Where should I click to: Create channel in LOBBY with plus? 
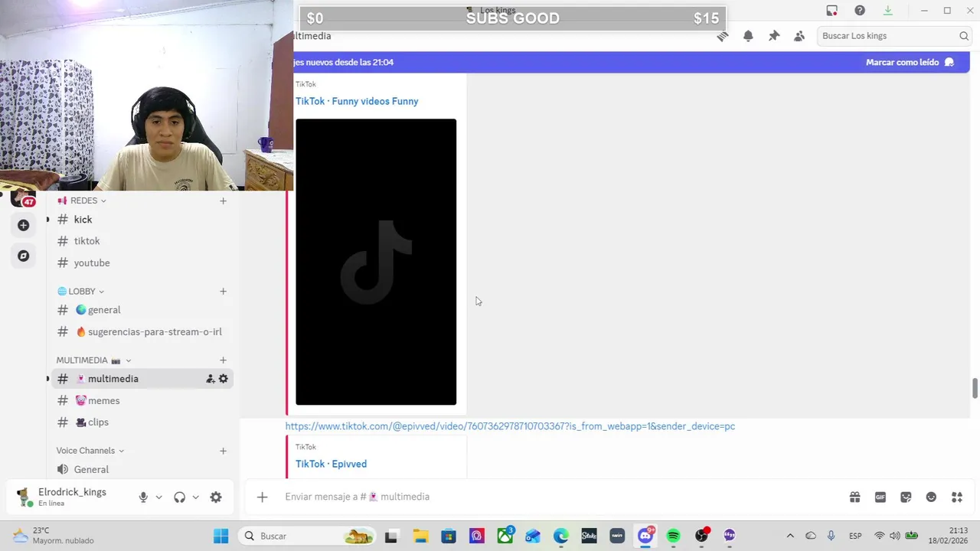223,292
